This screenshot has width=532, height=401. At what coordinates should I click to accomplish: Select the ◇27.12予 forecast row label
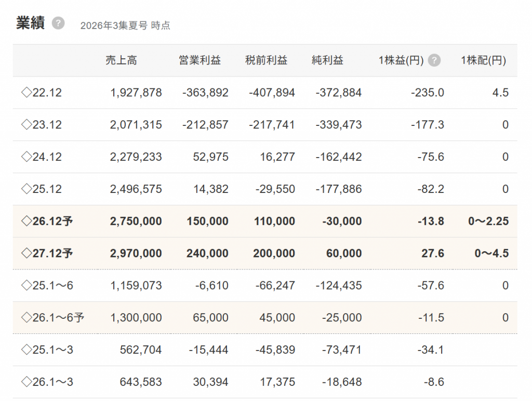click(x=47, y=253)
